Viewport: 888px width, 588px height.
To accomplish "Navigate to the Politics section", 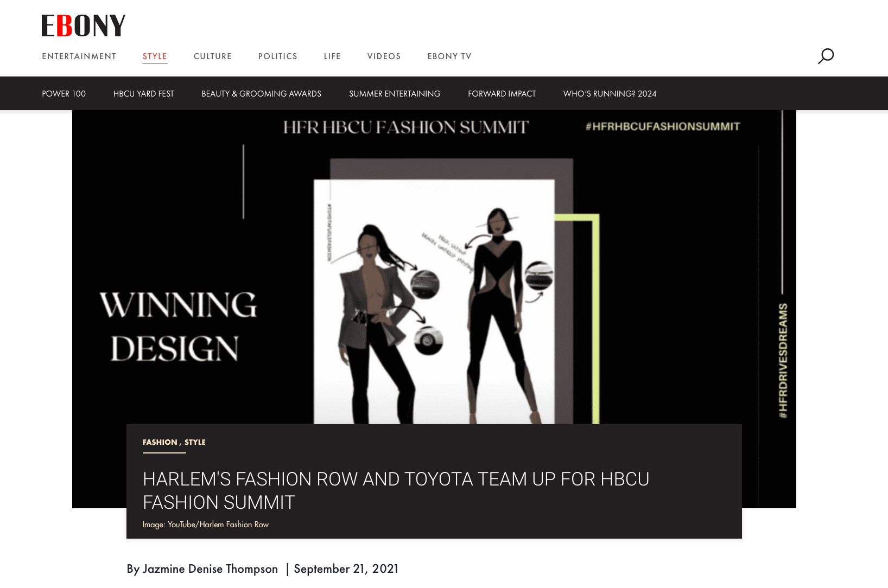I will pyautogui.click(x=278, y=56).
